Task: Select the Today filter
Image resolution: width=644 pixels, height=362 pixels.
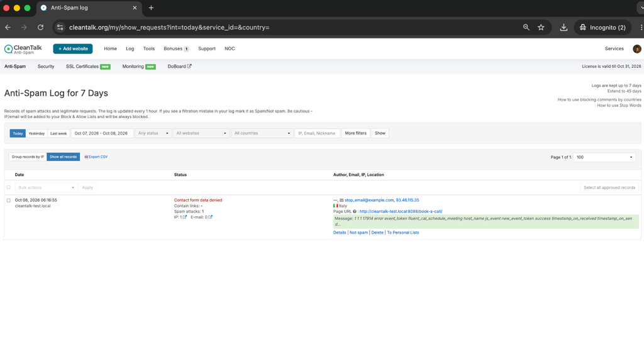Action: [x=18, y=133]
